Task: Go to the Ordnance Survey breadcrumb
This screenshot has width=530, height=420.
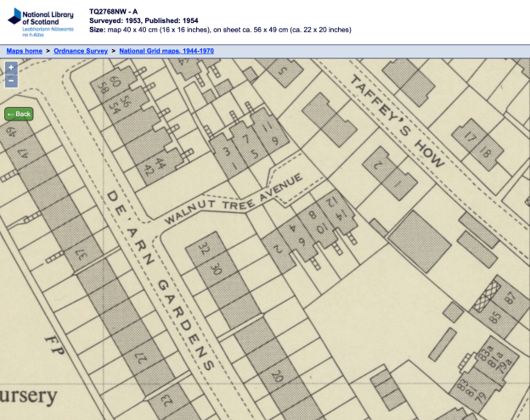Action: [x=81, y=51]
